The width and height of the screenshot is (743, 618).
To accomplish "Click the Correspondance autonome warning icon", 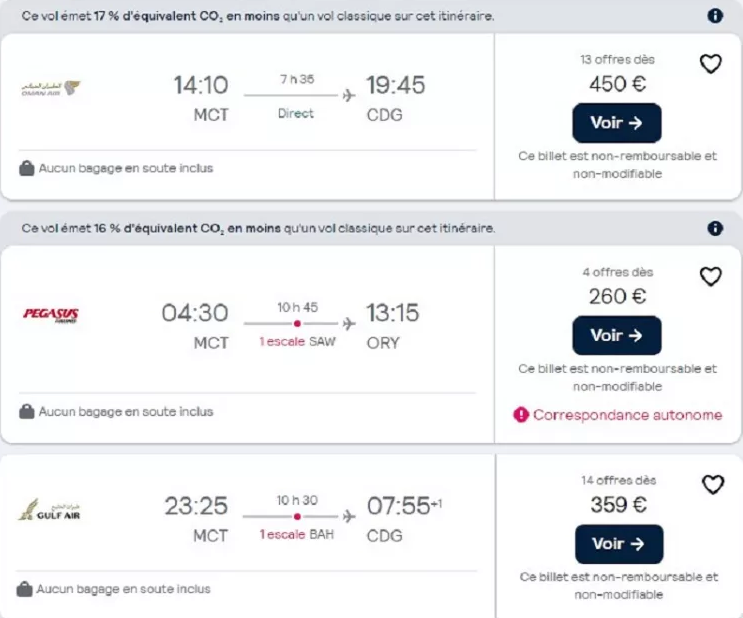I will click(521, 414).
